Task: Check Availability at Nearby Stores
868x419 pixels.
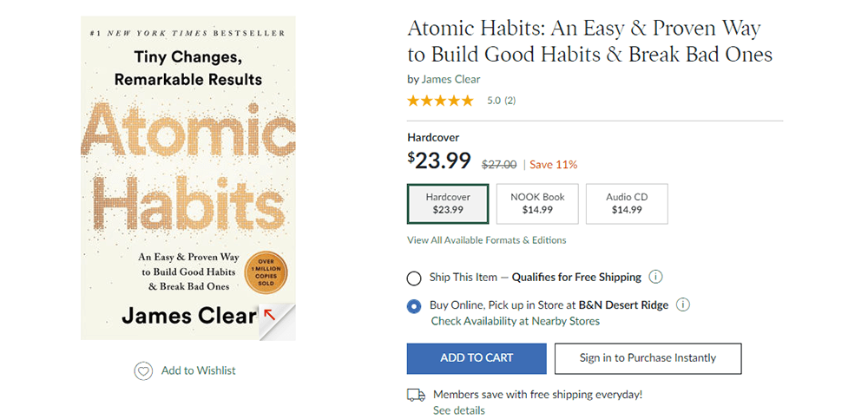Action: click(515, 321)
